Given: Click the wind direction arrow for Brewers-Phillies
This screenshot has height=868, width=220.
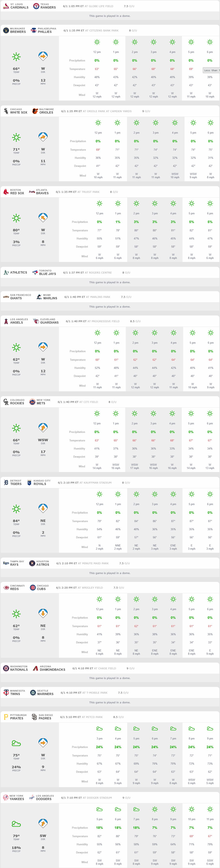Looking at the screenshot, I should coord(43,56).
